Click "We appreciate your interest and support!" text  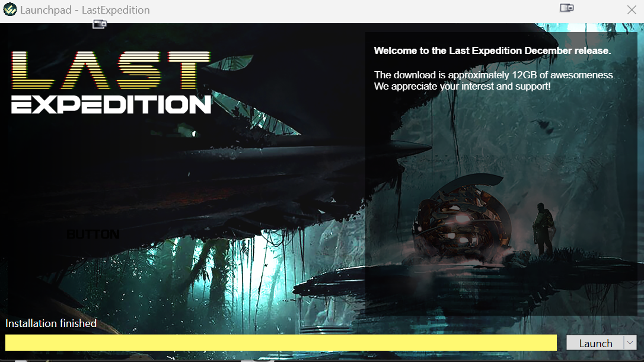[x=462, y=86]
